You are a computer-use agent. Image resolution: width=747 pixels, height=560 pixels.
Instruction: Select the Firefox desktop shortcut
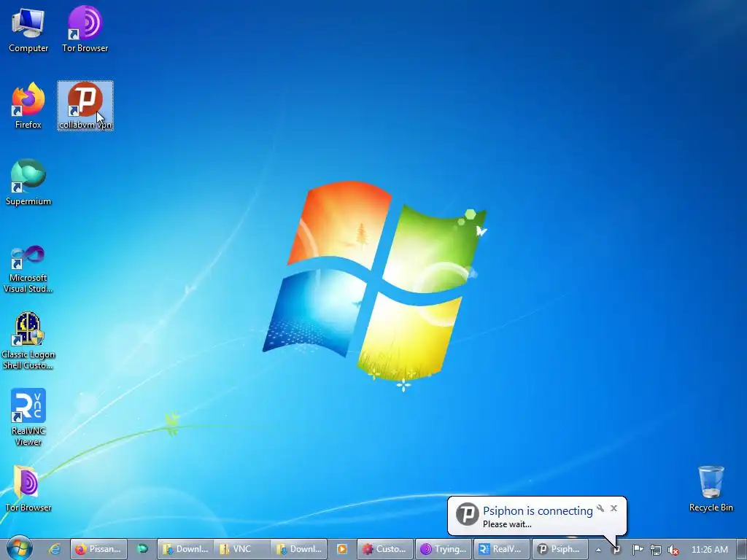click(28, 106)
